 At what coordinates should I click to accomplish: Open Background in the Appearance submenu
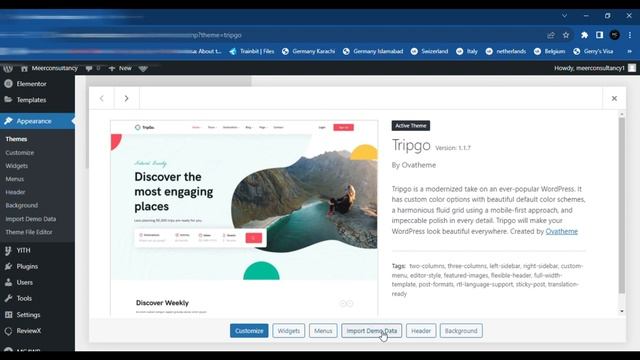pos(22,205)
